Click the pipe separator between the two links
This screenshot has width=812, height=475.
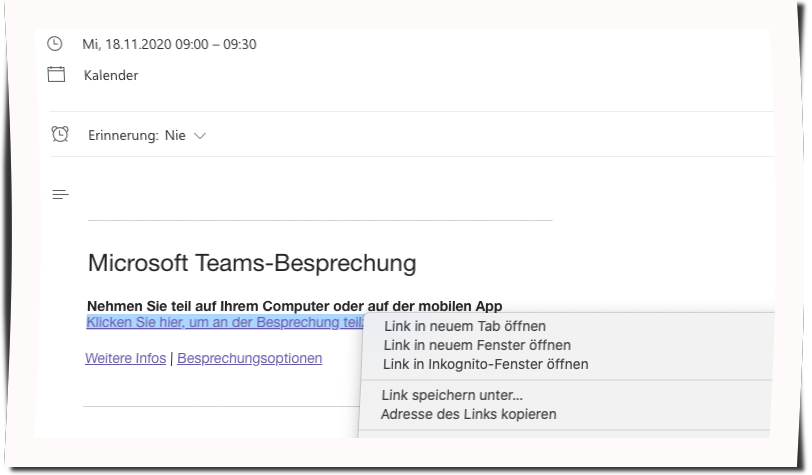point(172,358)
